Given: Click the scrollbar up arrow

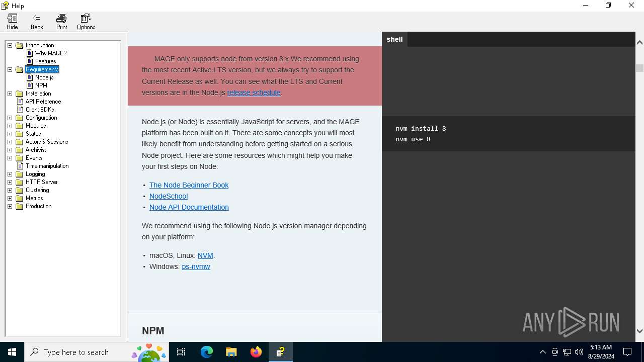Looking at the screenshot, I should [639, 43].
